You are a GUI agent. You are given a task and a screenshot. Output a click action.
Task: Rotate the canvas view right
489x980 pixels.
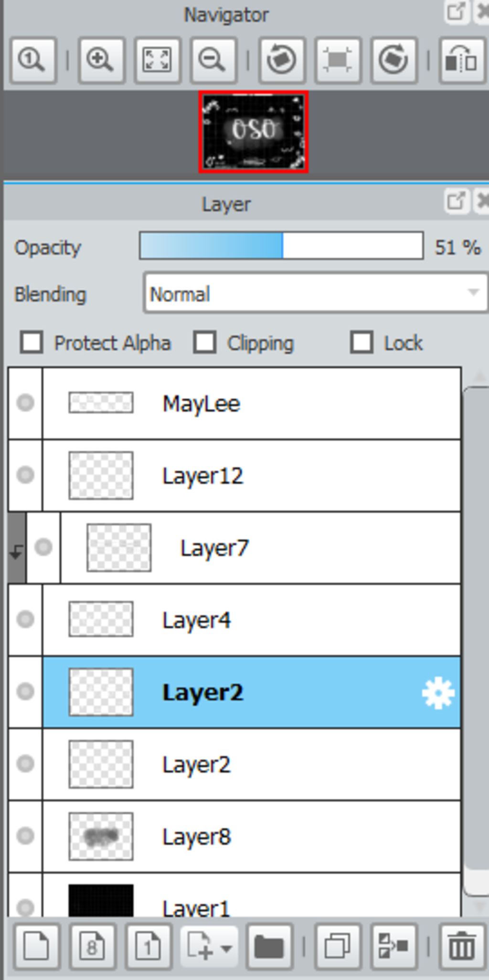[394, 61]
